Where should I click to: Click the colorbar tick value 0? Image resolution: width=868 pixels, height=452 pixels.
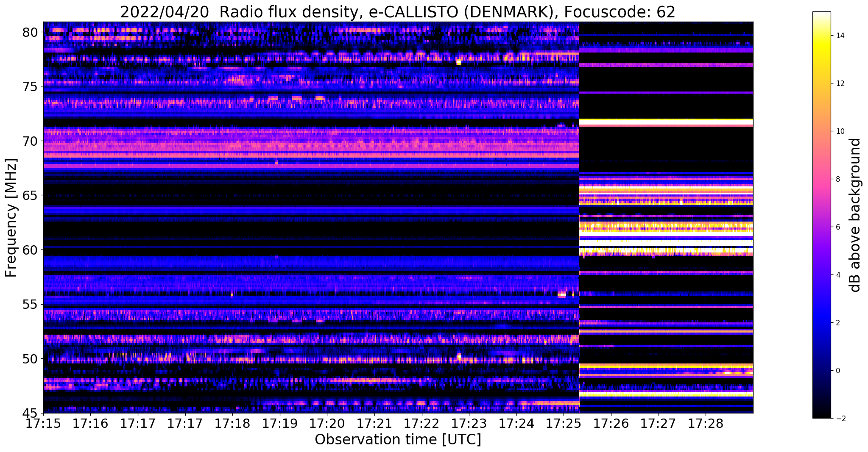[837, 371]
